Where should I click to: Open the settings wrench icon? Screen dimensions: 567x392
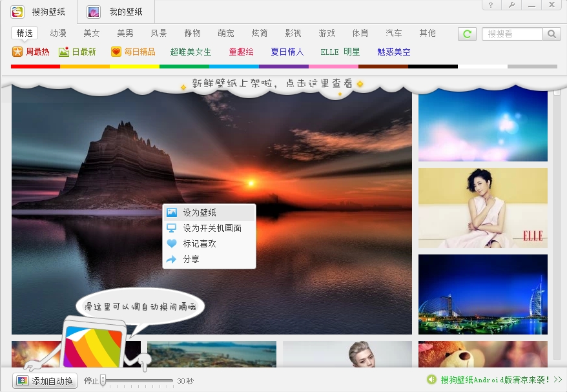pos(511,5)
